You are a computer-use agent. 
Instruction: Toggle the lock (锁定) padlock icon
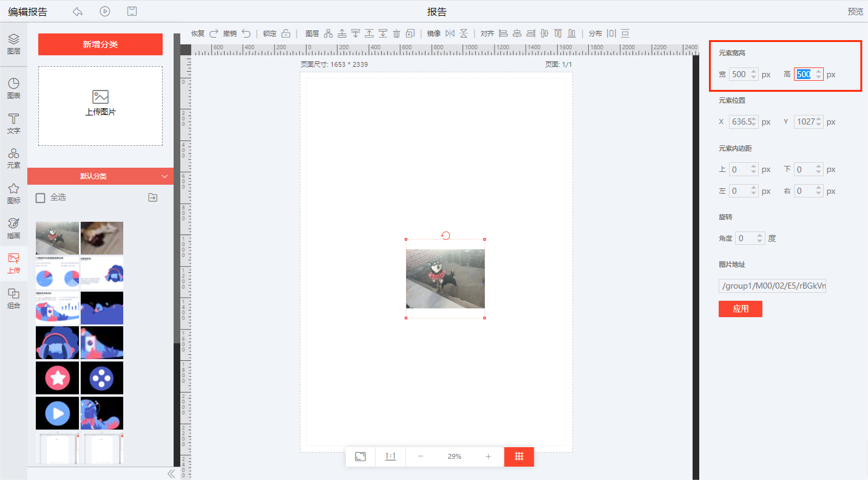(x=286, y=33)
